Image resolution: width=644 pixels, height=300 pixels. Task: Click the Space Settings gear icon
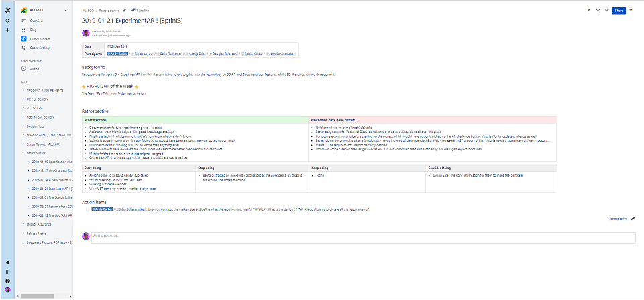point(24,48)
